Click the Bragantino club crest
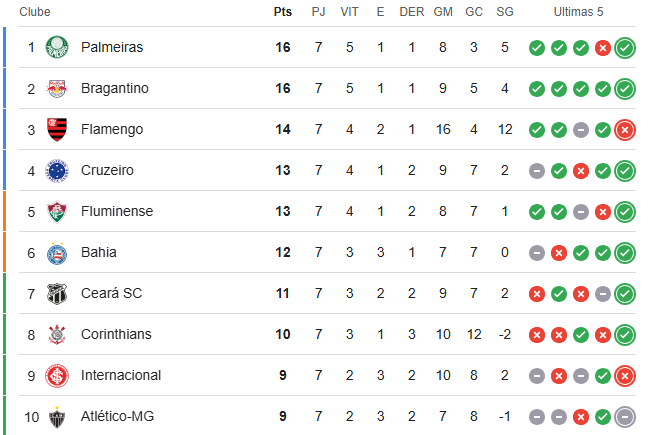The image size is (651, 435). click(57, 88)
